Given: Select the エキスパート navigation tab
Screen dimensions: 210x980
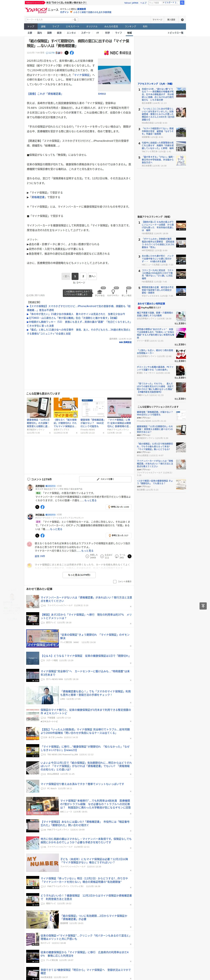Looking at the screenshot, I should 72,27.
